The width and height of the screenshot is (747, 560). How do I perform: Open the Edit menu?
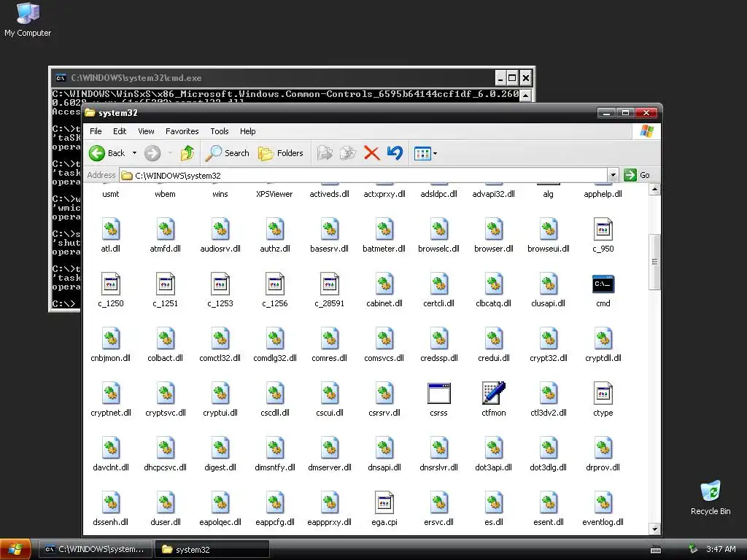tap(120, 131)
